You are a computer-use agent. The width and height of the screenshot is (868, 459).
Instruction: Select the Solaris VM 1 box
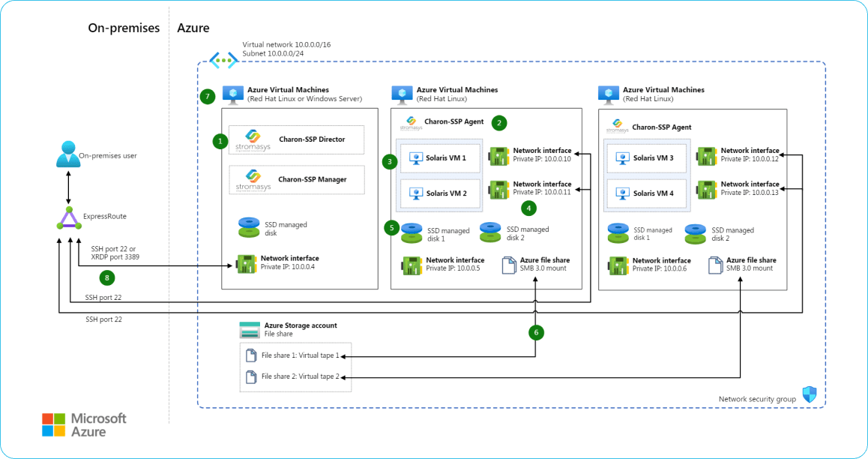pos(436,158)
